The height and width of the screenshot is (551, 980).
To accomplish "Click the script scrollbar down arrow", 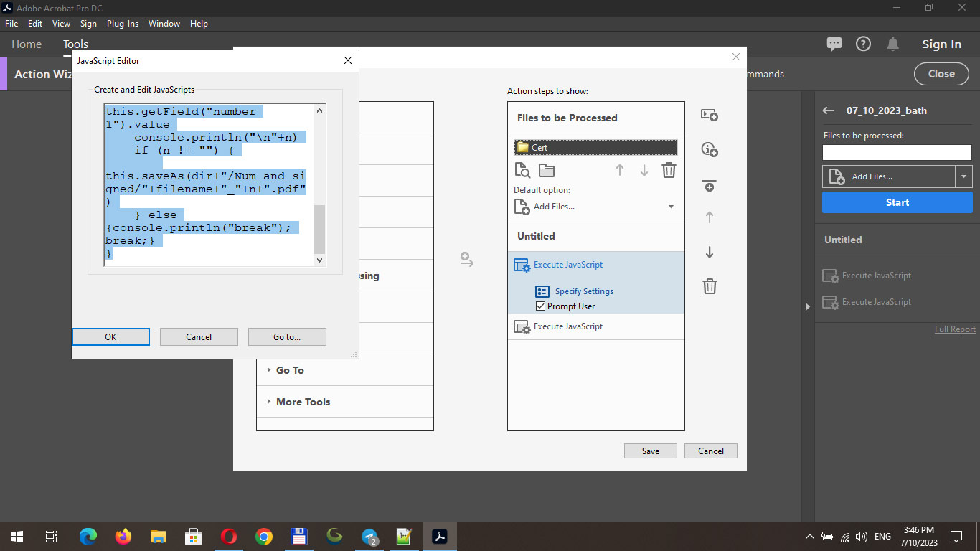I will click(x=320, y=260).
